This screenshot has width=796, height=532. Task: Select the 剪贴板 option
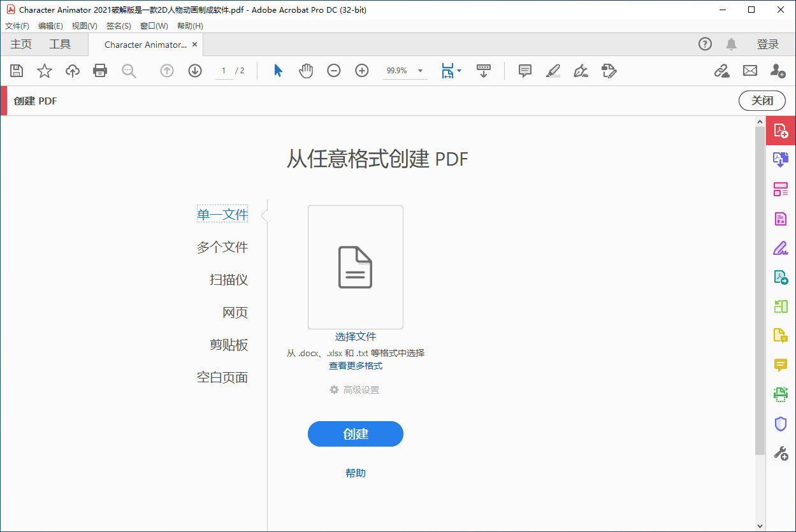[229, 345]
